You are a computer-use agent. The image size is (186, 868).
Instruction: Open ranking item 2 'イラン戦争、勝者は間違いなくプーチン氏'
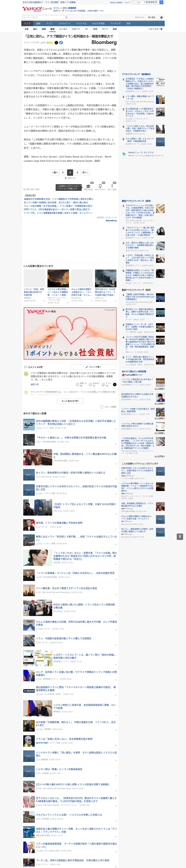pyautogui.click(x=139, y=97)
